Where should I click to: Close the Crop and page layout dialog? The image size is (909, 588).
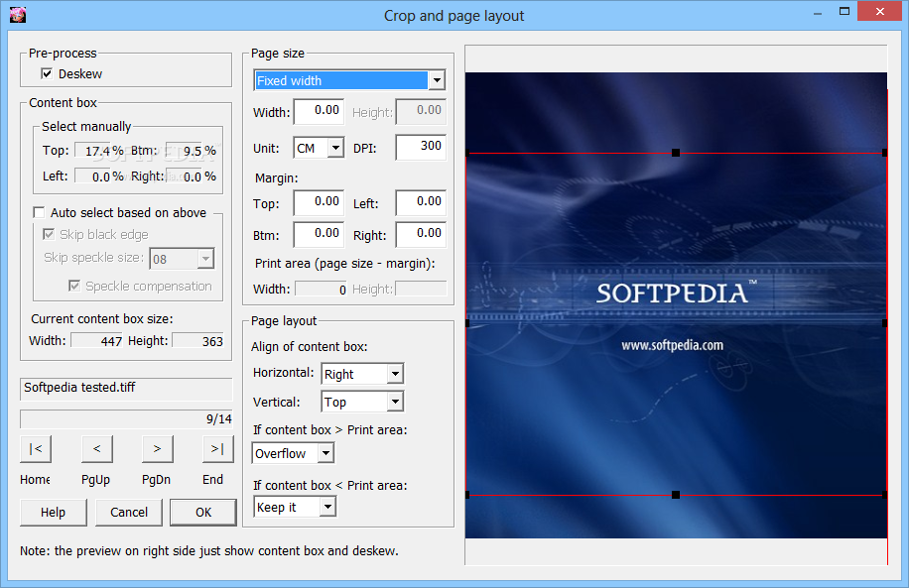coord(880,12)
